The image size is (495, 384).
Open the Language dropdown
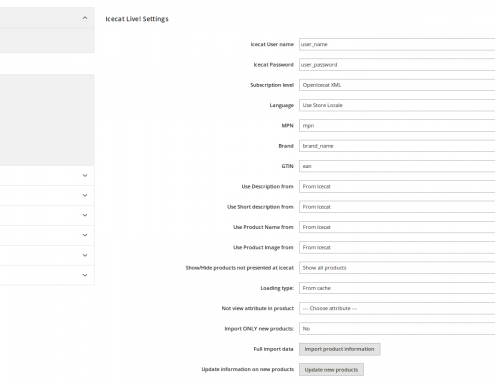[x=397, y=105]
